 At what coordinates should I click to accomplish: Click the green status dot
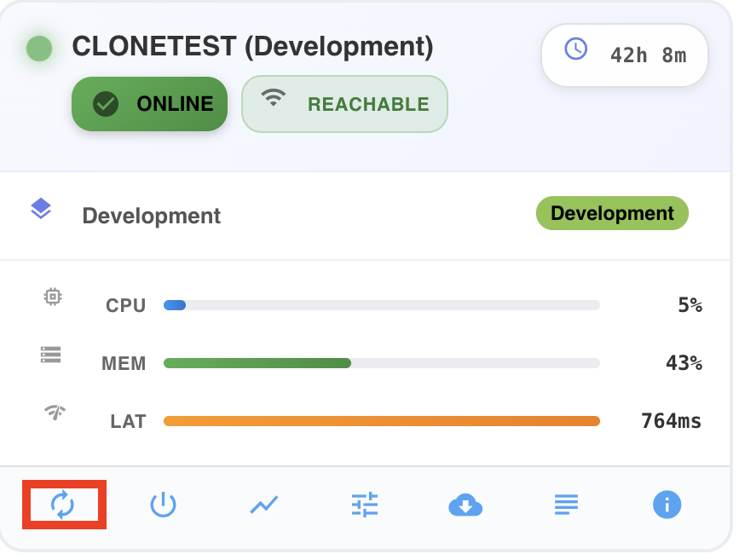pos(39,49)
